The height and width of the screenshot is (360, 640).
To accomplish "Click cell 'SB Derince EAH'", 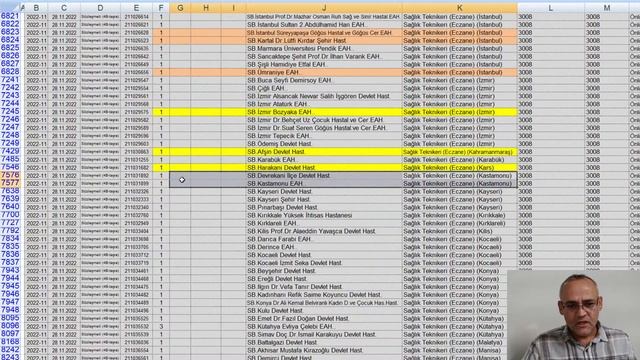I will (x=324, y=247).
